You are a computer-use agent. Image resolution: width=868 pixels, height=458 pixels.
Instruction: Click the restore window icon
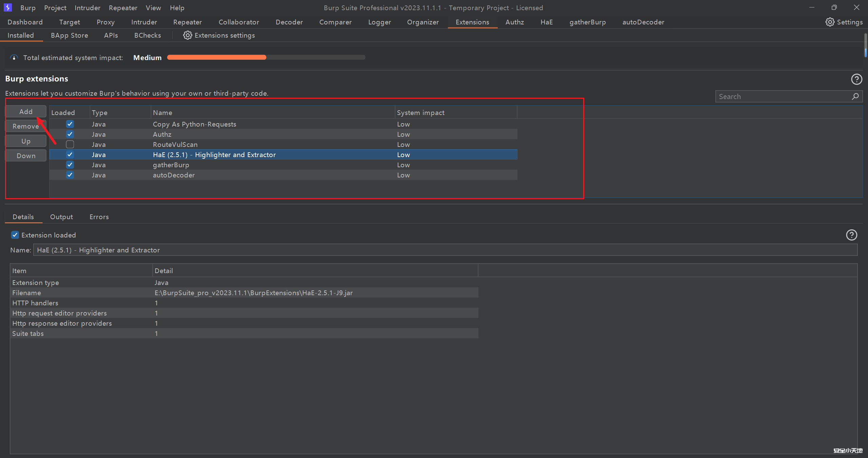pos(834,7)
